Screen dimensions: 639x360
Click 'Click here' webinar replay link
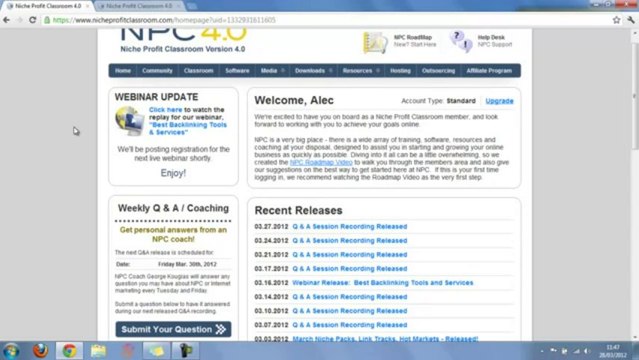click(x=165, y=110)
